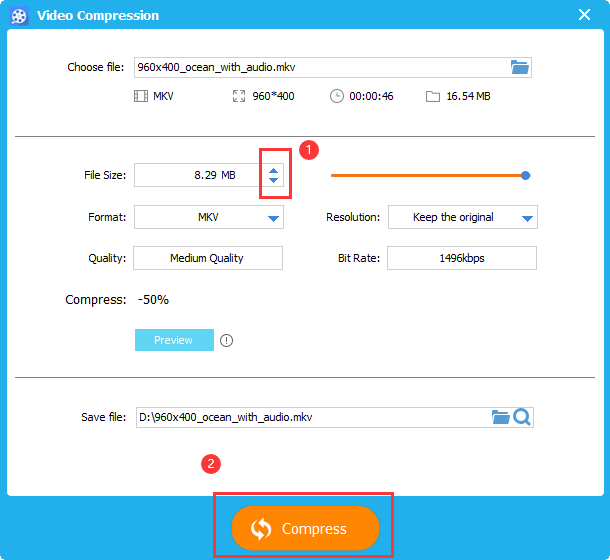610x560 pixels.
Task: Click the info icon next to Preview
Action: pyautogui.click(x=227, y=340)
